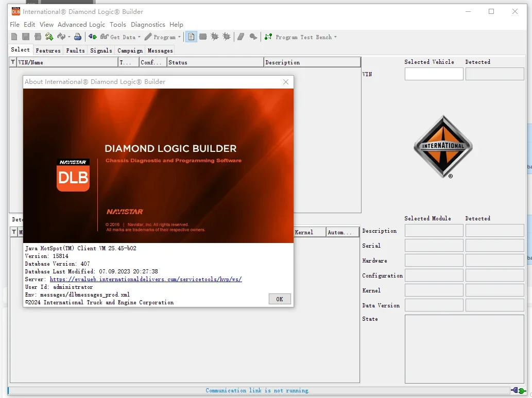The width and height of the screenshot is (532, 398).
Task: Click the Save All toolbar icon
Action: (38, 37)
